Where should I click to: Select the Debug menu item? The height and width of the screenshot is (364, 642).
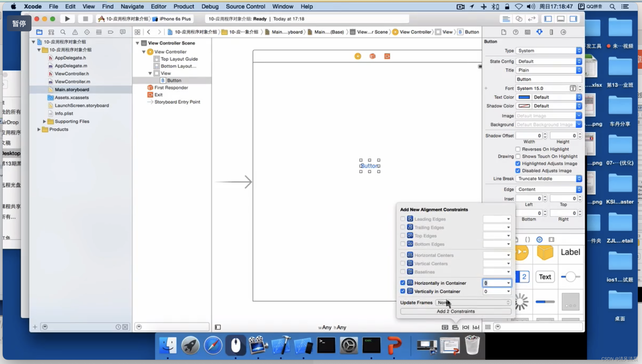pos(209,6)
